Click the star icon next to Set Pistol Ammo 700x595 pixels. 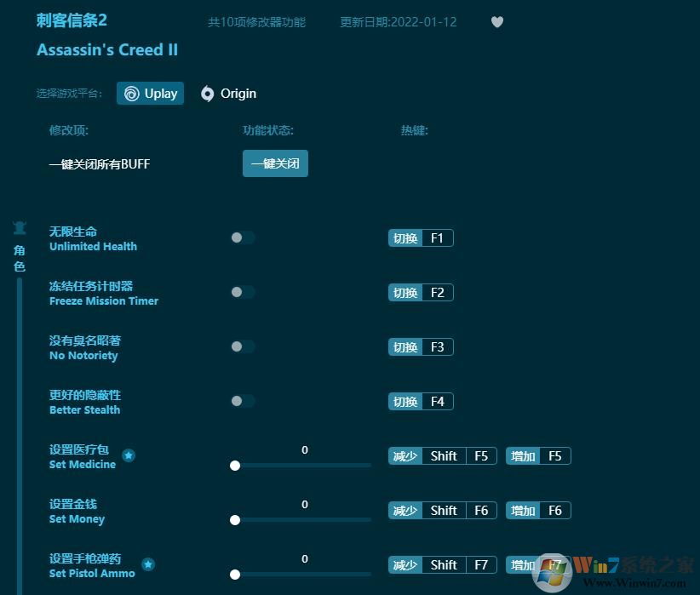(148, 564)
